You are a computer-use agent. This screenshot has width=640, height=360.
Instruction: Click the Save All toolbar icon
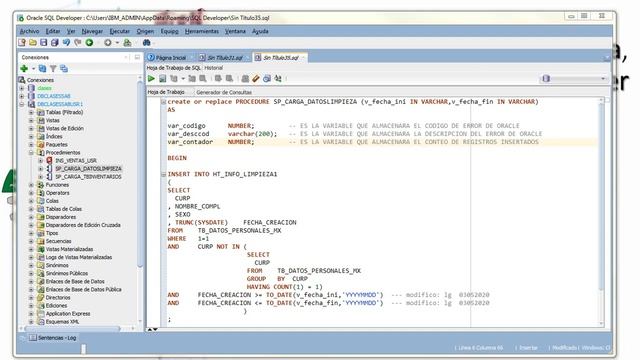(x=55, y=42)
